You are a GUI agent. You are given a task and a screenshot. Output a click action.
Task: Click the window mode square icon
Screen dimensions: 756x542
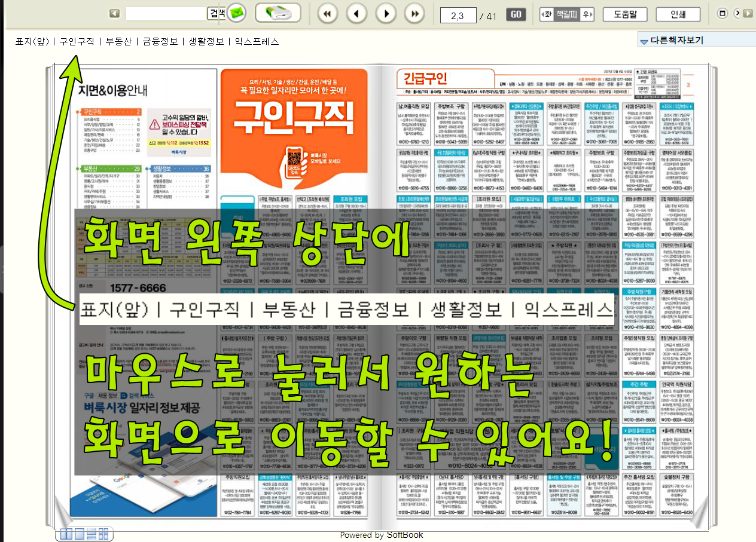click(x=722, y=14)
